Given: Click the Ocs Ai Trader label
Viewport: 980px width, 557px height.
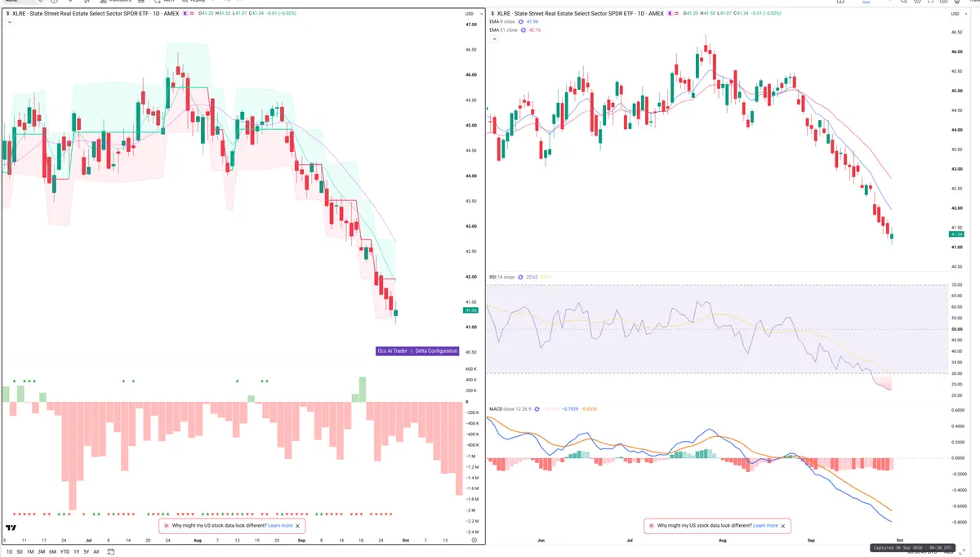Looking at the screenshot, I should [x=392, y=351].
